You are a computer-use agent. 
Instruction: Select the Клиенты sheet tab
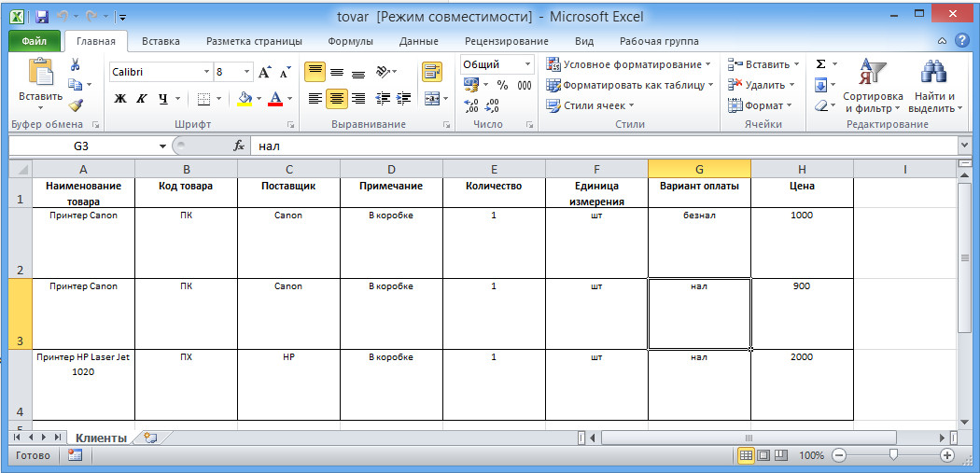click(101, 438)
